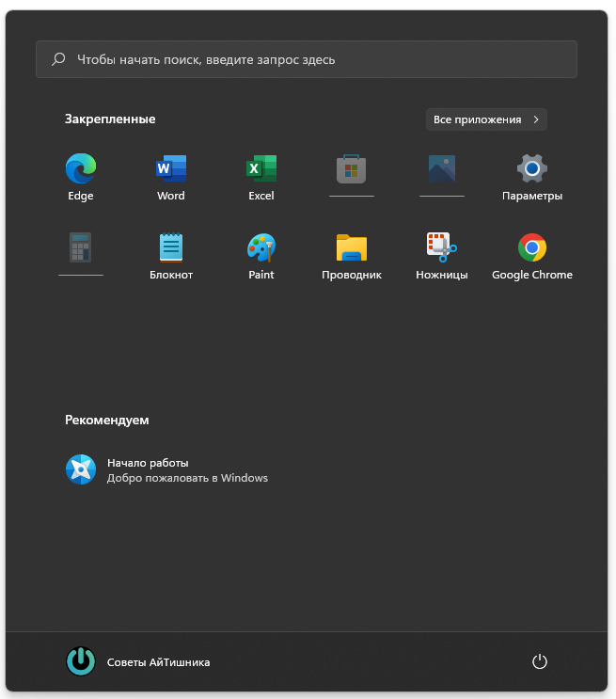Viewport: 616px width, 699px height.
Task: Click the Закрепленные section heading
Action: 110,119
